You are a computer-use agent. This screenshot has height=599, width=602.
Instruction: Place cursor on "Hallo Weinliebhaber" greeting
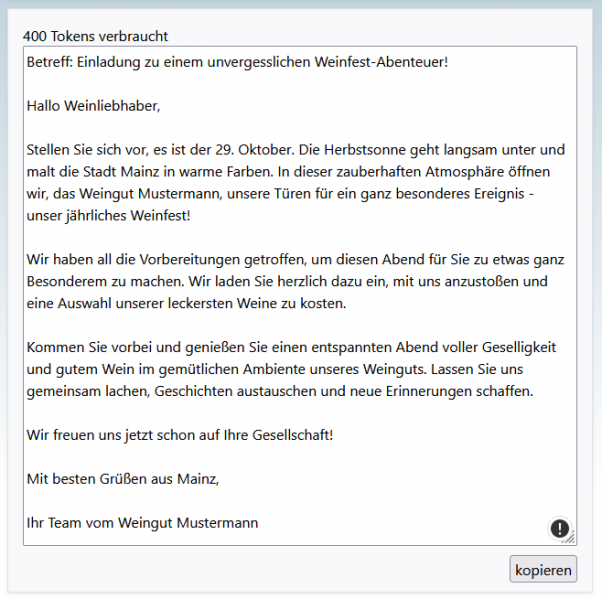(x=93, y=105)
